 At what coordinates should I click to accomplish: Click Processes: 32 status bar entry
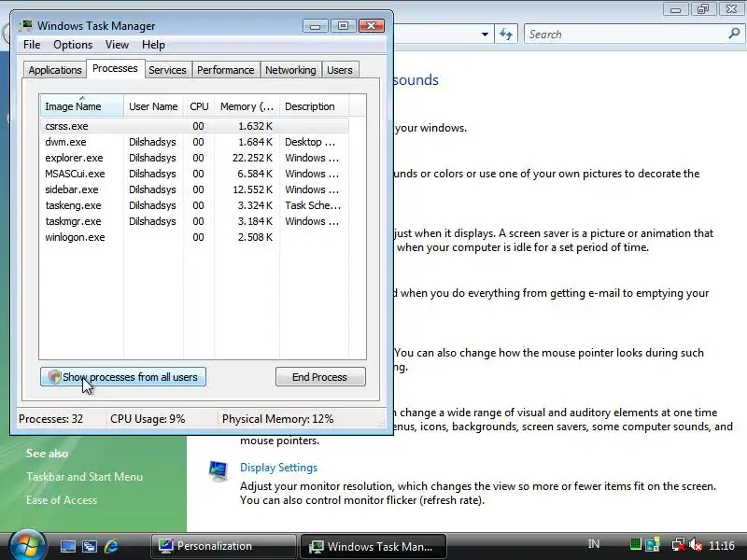pos(51,419)
